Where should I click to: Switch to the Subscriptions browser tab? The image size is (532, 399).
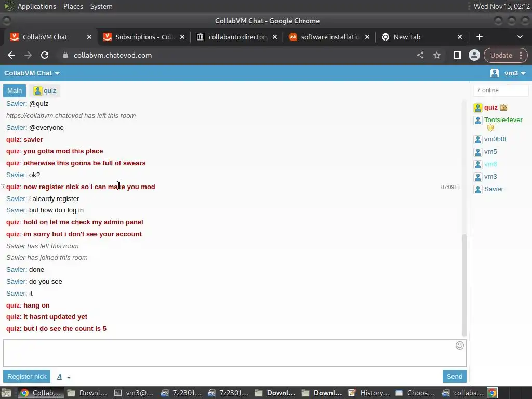pyautogui.click(x=144, y=37)
